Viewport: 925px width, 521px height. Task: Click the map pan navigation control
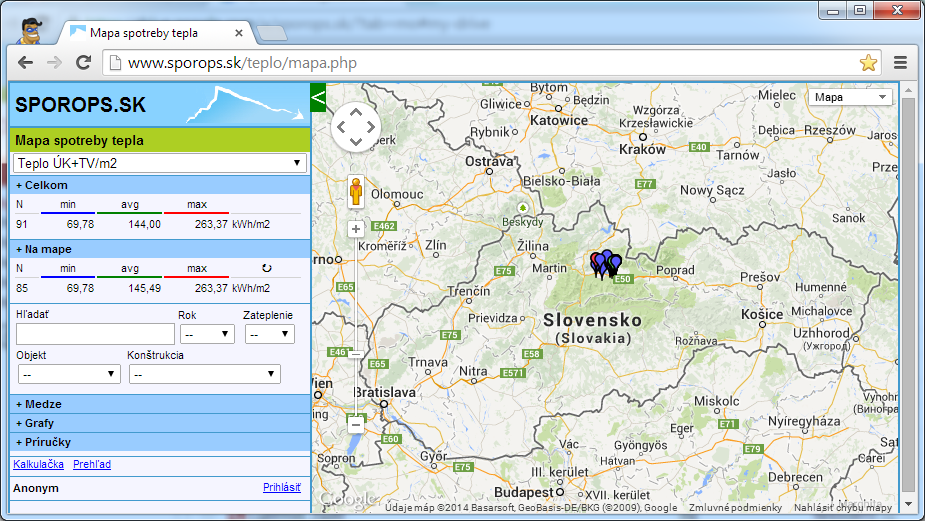coord(356,126)
